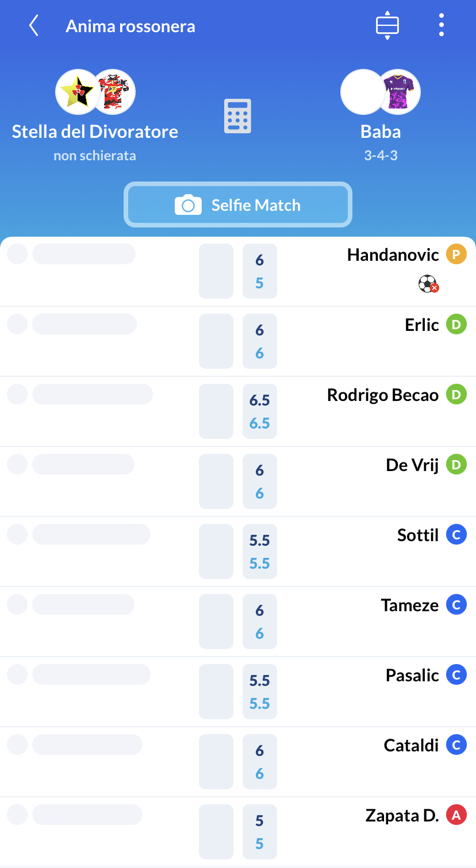This screenshot has height=868, width=476.
Task: Open Stella del Divoratore star crest
Action: pos(76,92)
